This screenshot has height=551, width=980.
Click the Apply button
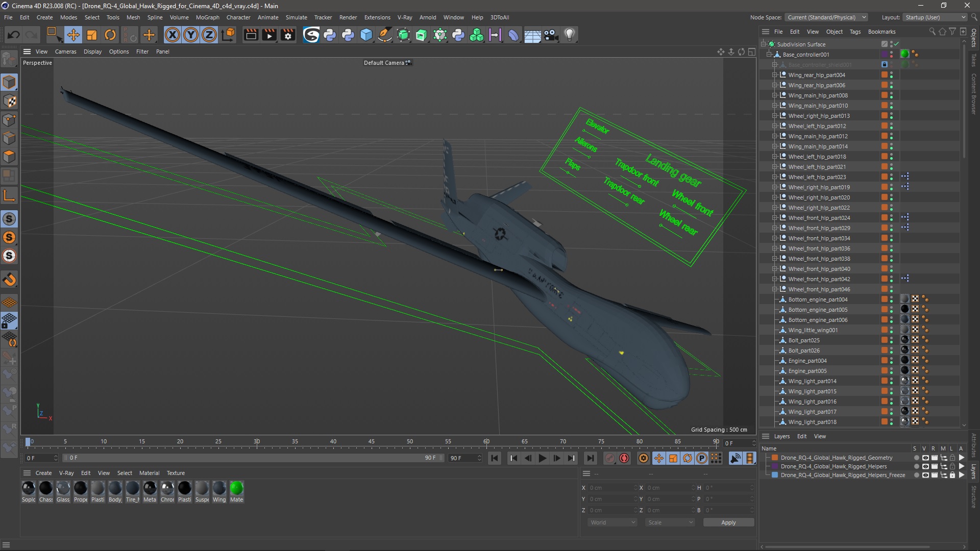click(x=728, y=522)
